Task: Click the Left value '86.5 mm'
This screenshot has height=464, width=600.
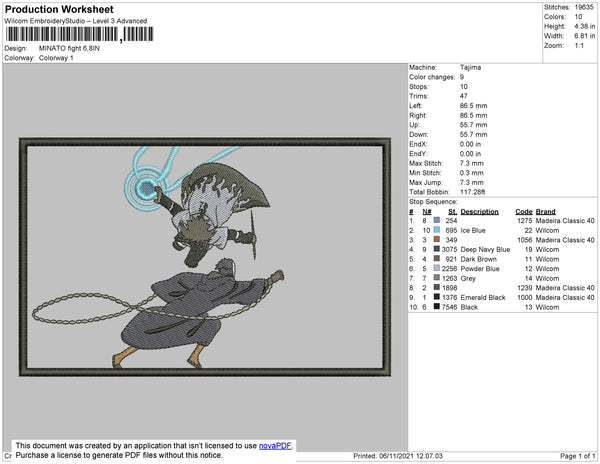Action: pyautogui.click(x=473, y=106)
